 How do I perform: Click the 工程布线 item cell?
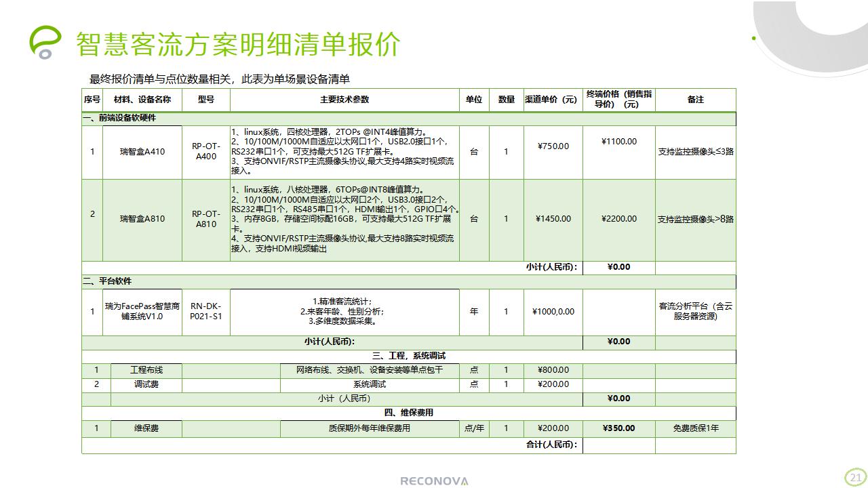[x=146, y=370]
